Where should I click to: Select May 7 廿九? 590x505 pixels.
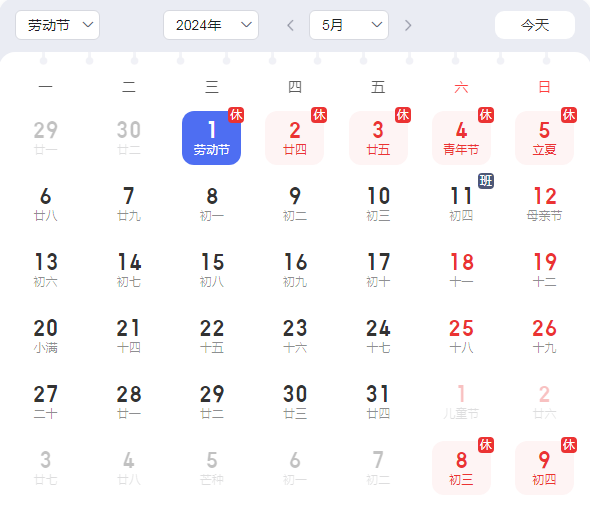(x=128, y=204)
